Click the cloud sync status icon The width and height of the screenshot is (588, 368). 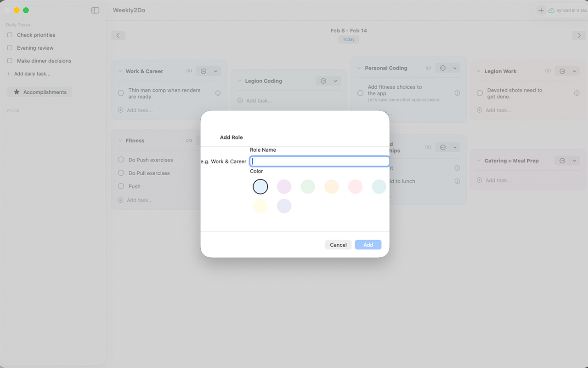(551, 10)
